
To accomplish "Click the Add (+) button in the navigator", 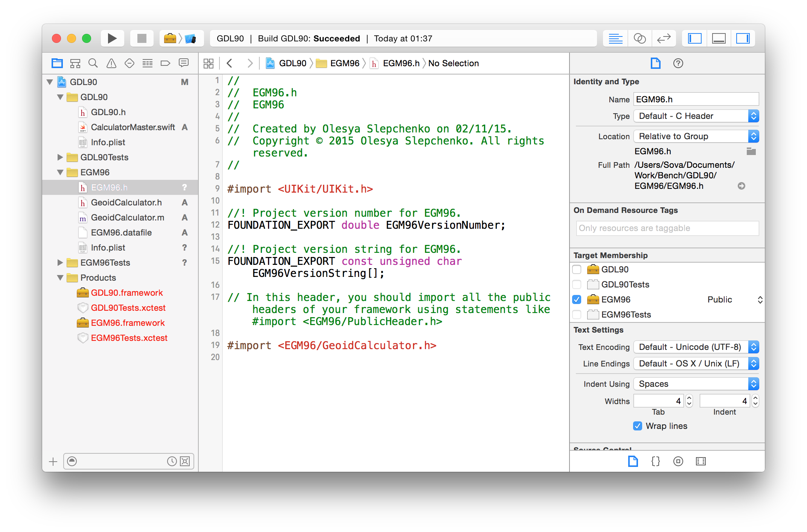I will tap(53, 461).
